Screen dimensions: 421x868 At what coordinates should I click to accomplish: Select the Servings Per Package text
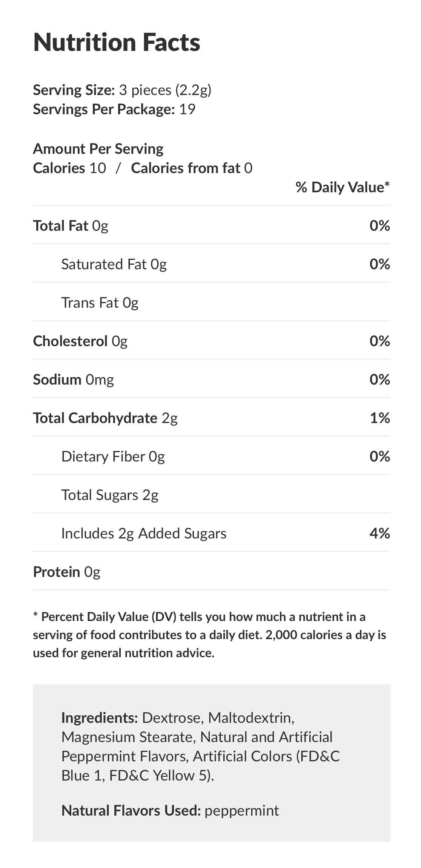[x=114, y=109]
